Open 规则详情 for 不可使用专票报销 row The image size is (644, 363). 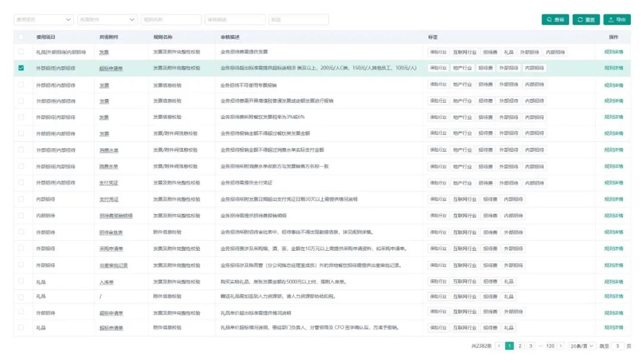614,85
